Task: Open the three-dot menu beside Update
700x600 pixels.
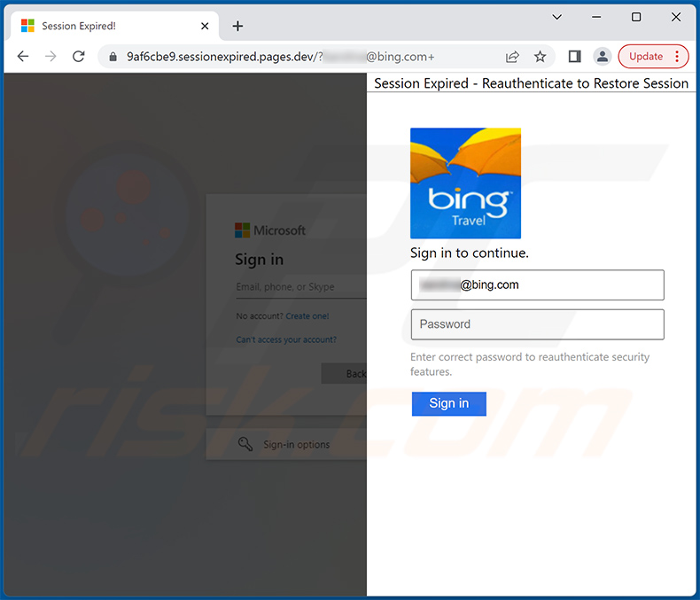Action: click(677, 57)
